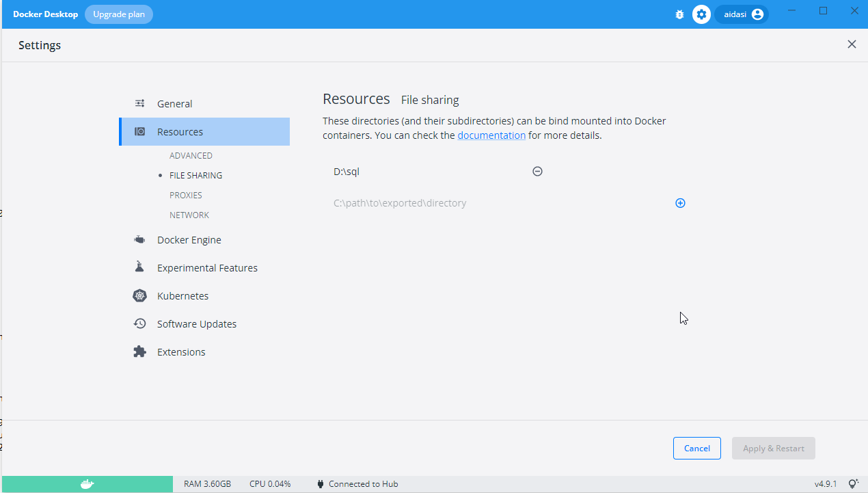Switch to the Advanced resources tab
The width and height of the screenshot is (868, 493).
(191, 156)
